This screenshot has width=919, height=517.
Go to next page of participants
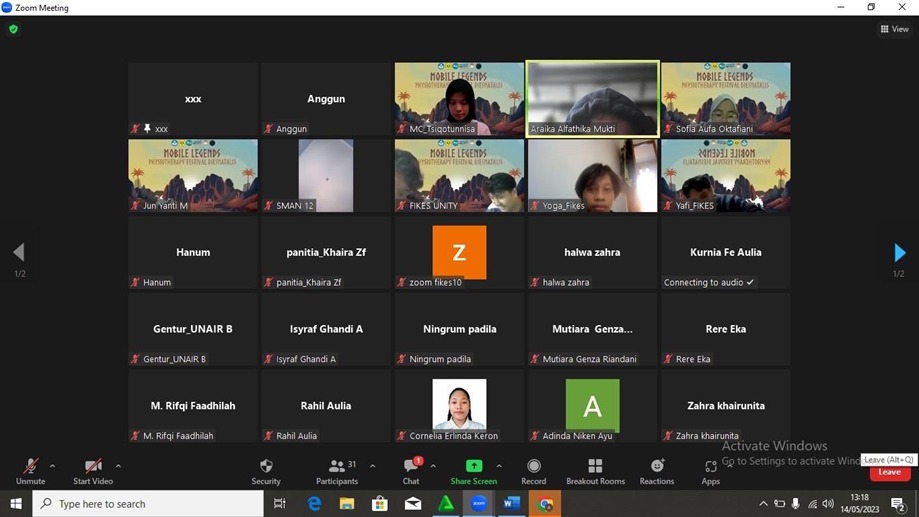click(899, 252)
